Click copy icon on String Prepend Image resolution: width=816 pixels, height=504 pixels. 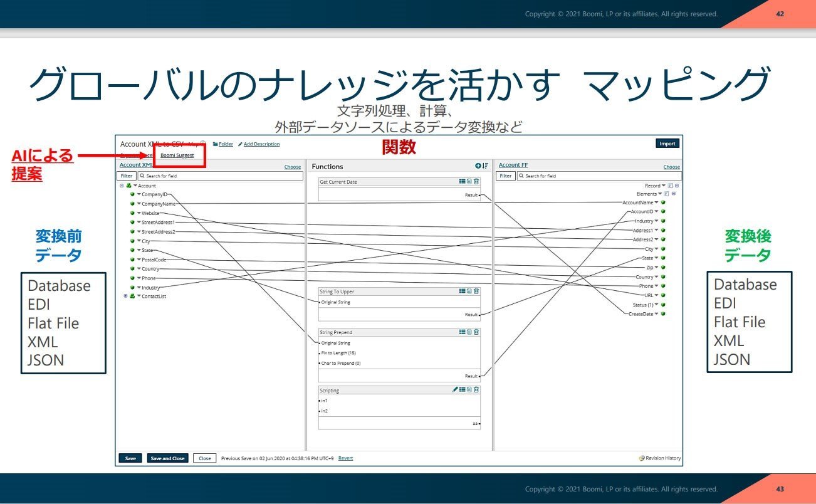(469, 332)
